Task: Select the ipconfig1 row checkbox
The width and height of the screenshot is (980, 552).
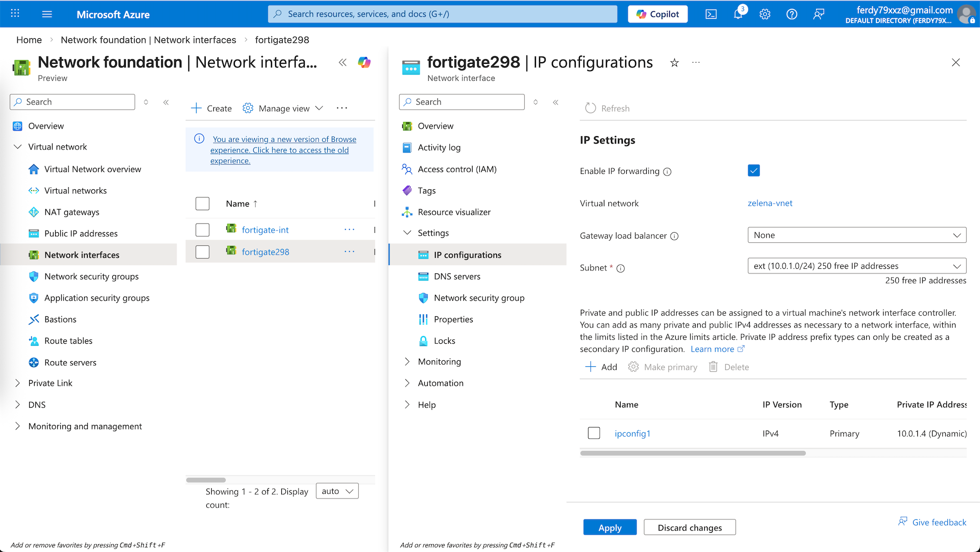Action: click(x=594, y=433)
